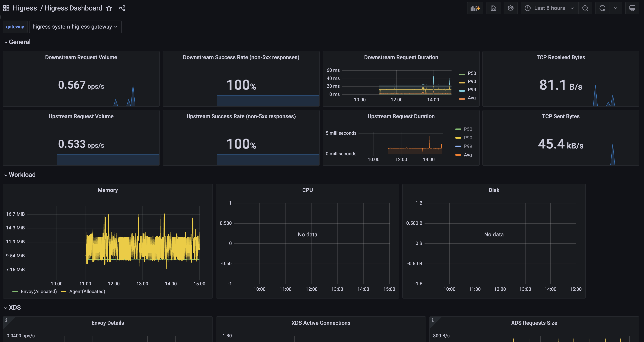Star the Higress Dashboard as favorite
The width and height of the screenshot is (644, 342).
click(x=109, y=8)
